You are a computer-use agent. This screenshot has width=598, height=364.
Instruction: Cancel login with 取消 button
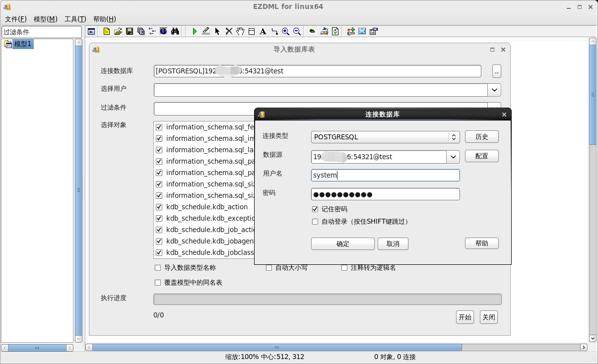pos(393,244)
